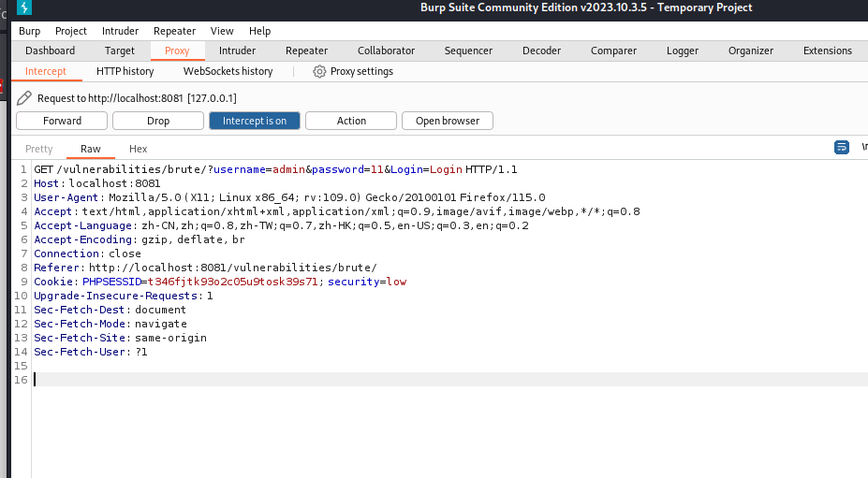This screenshot has height=478, width=868.
Task: Expand the View menu
Action: (222, 31)
